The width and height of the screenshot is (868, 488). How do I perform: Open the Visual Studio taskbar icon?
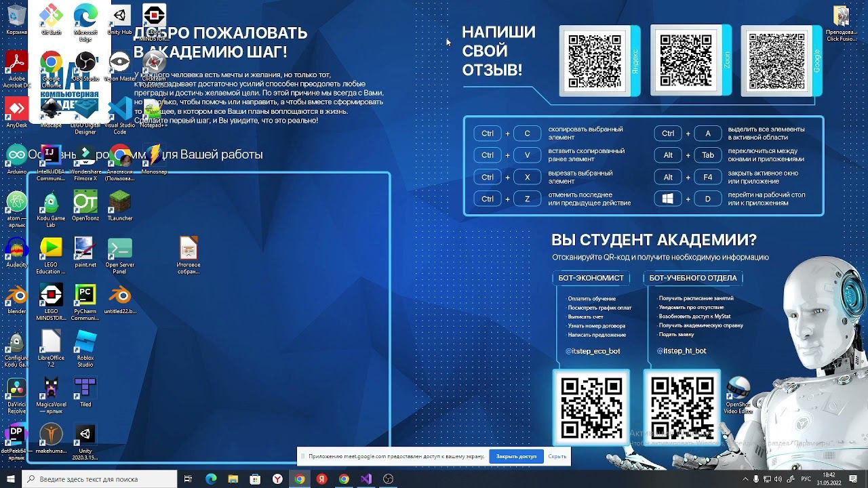click(x=366, y=479)
